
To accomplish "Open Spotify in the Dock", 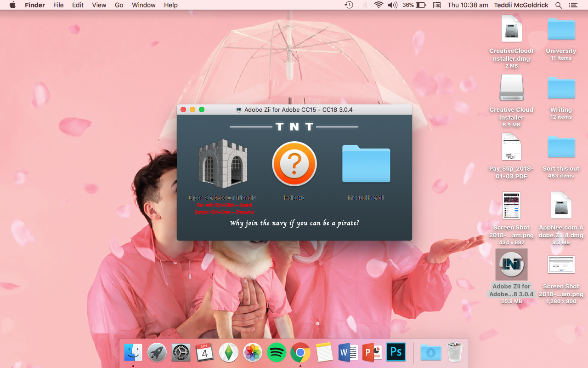I will pos(276,353).
